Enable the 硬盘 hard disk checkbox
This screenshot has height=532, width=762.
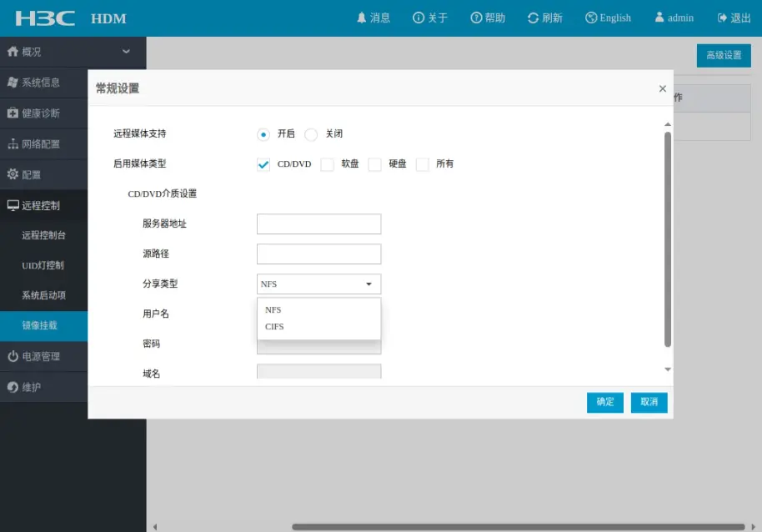pyautogui.click(x=374, y=164)
